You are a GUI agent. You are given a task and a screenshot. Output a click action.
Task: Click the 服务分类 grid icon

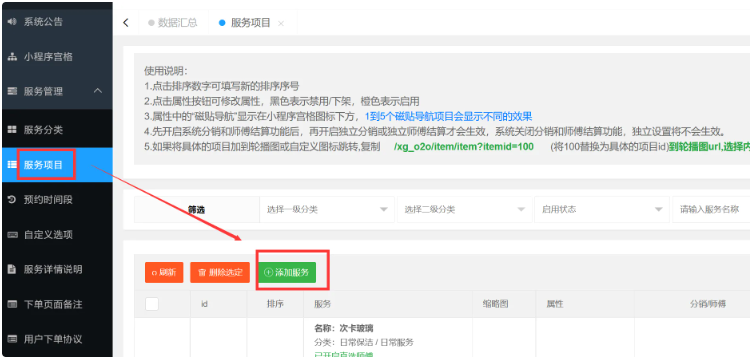[12, 130]
